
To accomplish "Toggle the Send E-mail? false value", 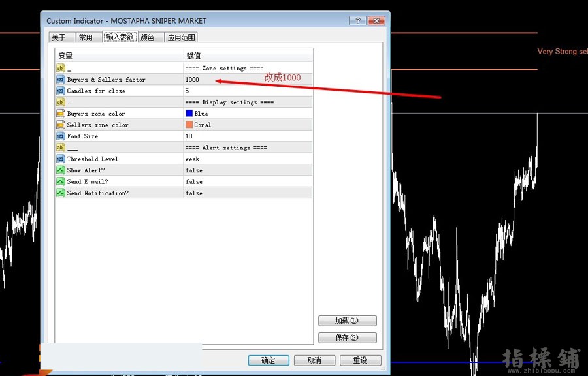I will point(194,181).
